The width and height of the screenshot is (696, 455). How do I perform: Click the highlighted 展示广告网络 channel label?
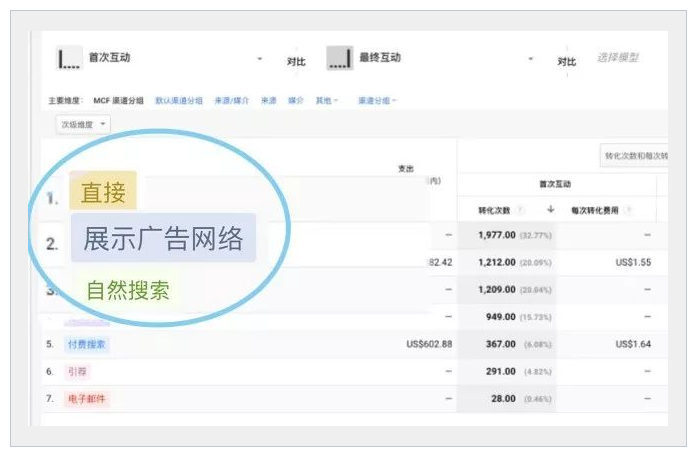tap(163, 239)
